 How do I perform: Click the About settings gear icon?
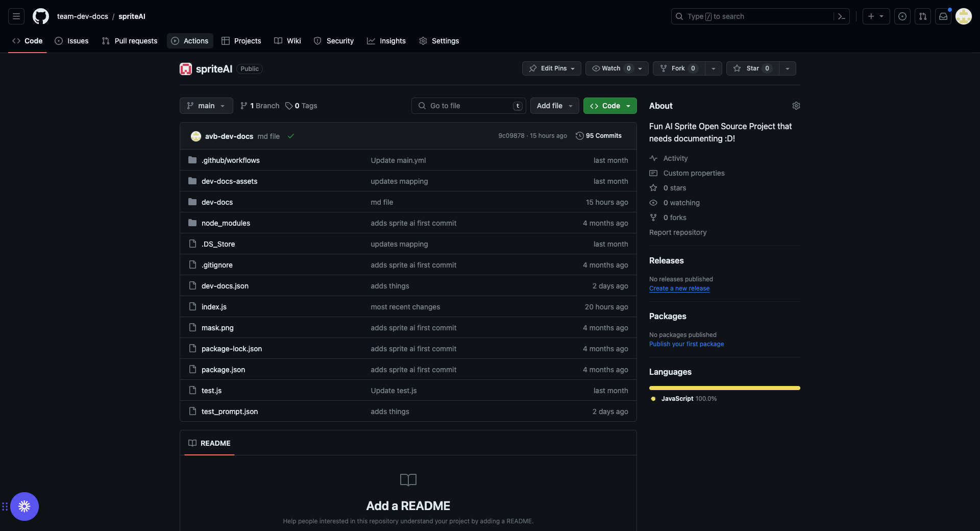[x=796, y=106]
